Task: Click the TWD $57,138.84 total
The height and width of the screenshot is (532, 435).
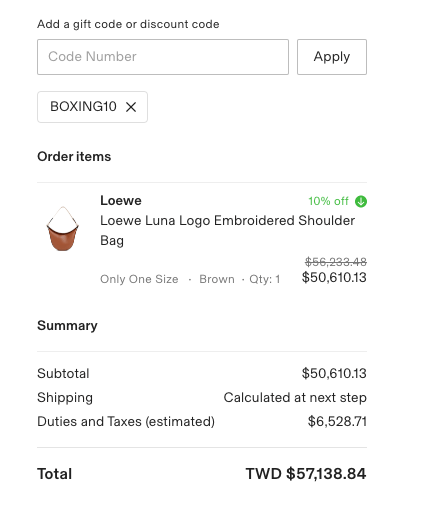Action: 306,474
